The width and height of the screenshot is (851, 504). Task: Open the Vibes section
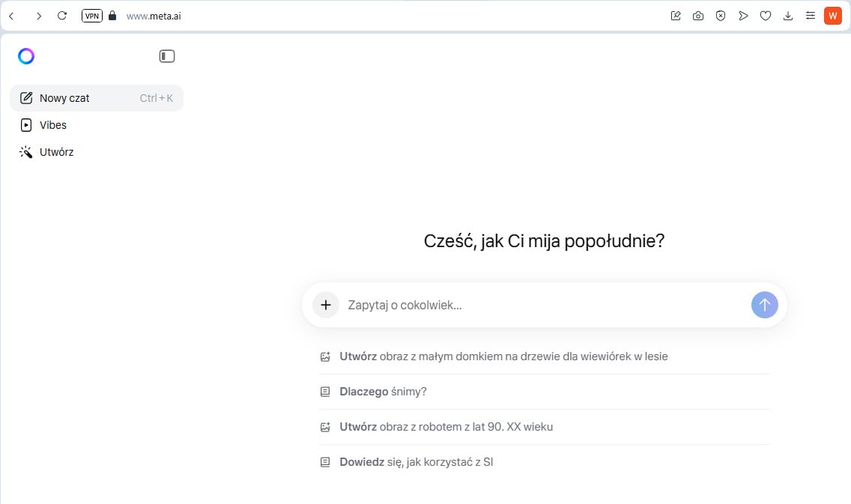[52, 125]
